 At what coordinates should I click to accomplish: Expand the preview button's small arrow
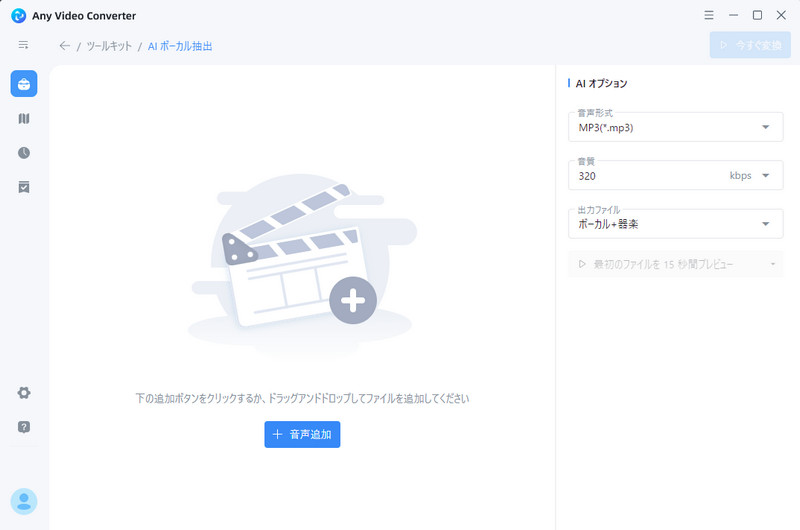pos(773,264)
